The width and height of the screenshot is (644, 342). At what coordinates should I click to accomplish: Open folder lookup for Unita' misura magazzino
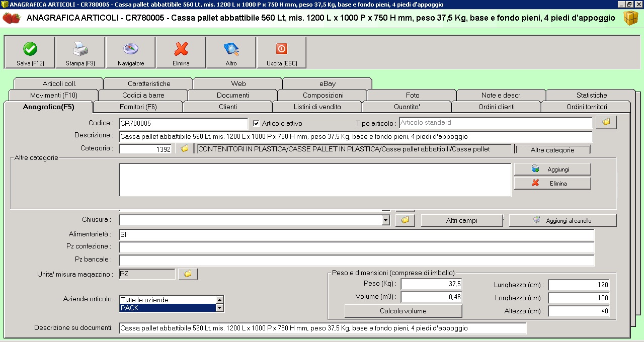tap(188, 274)
